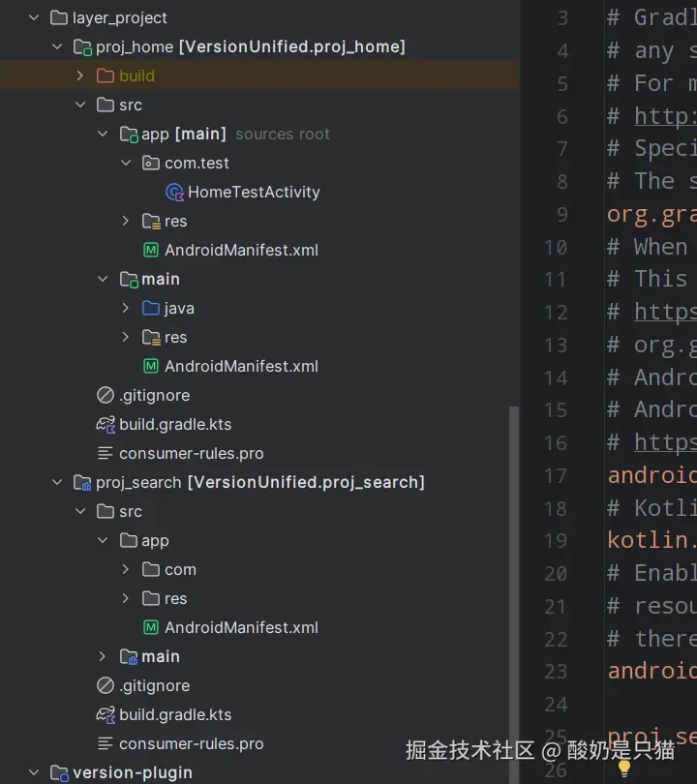This screenshot has height=784, width=697.
Task: Open HomeTestActivity in the tree
Action: pyautogui.click(x=254, y=192)
